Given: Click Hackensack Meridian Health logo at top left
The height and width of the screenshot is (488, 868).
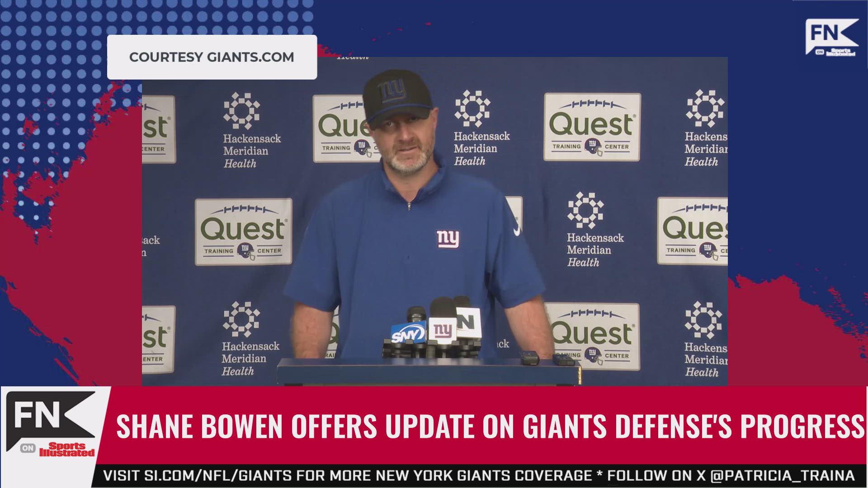Looking at the screenshot, I should [x=251, y=131].
